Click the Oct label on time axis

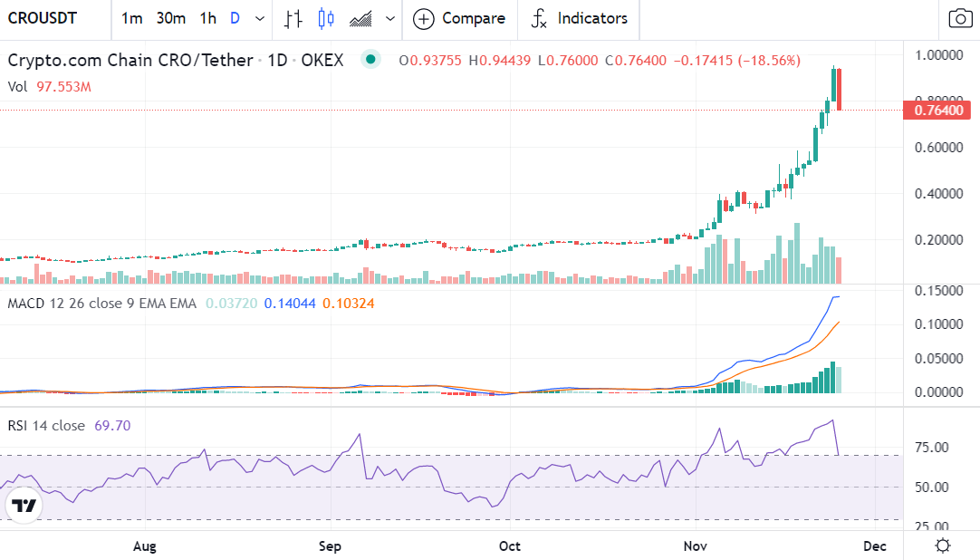point(509,546)
